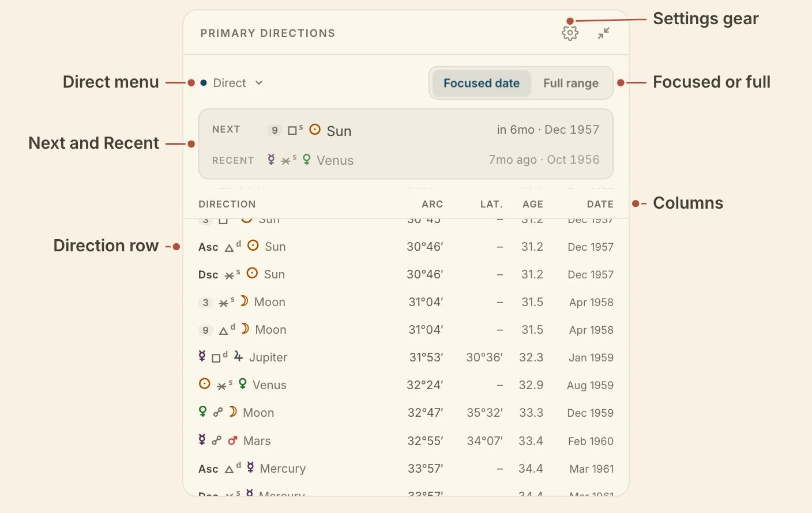The width and height of the screenshot is (812, 513).
Task: Click latitude 35°32′ in Venus Moon row
Action: pyautogui.click(x=484, y=413)
